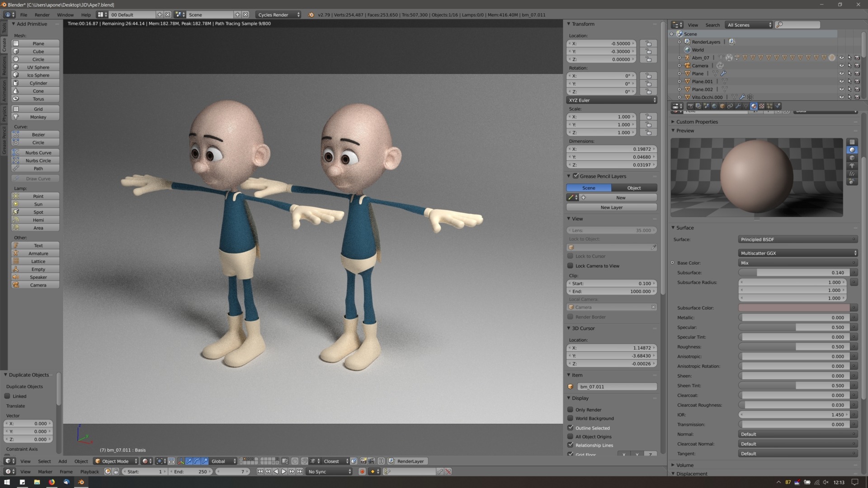Select the monkey preview shape icon

[x=852, y=166]
